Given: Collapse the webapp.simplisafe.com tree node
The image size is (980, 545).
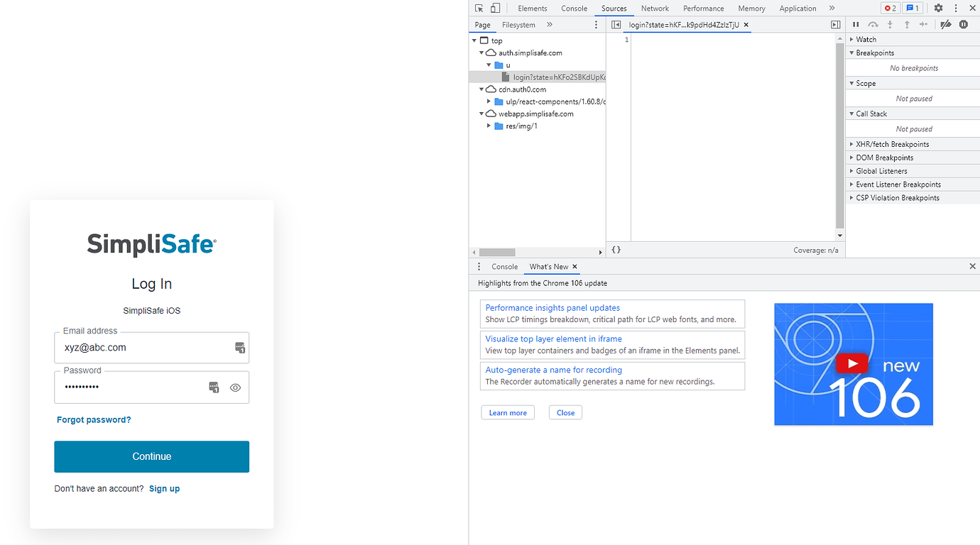Looking at the screenshot, I should (481, 114).
